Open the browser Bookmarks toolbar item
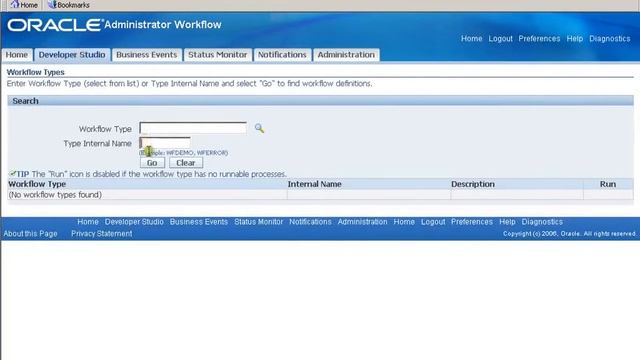The height and width of the screenshot is (360, 640). [69, 5]
